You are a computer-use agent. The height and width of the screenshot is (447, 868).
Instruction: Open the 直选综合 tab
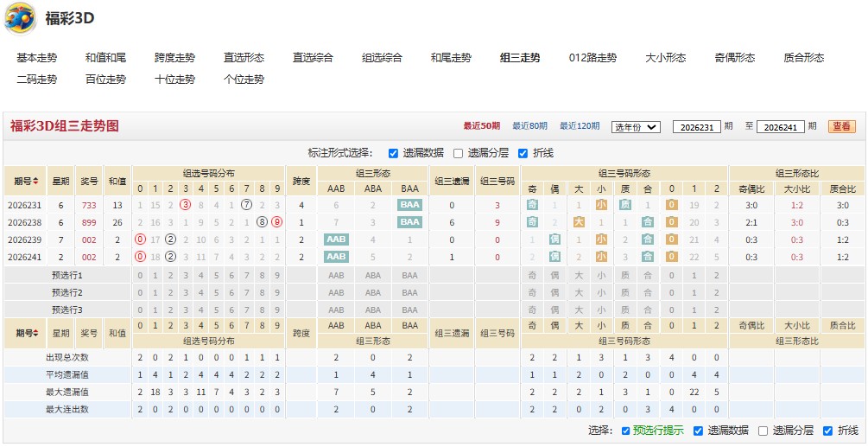pyautogui.click(x=314, y=58)
